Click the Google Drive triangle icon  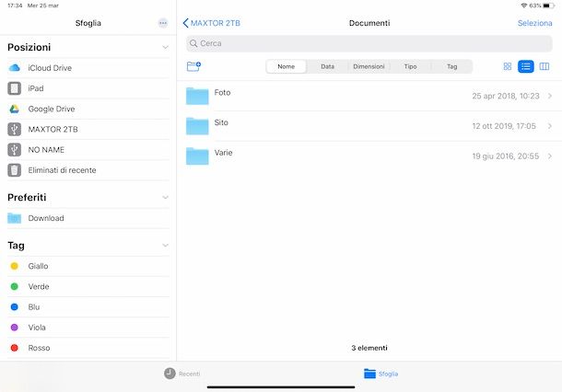[x=15, y=109]
